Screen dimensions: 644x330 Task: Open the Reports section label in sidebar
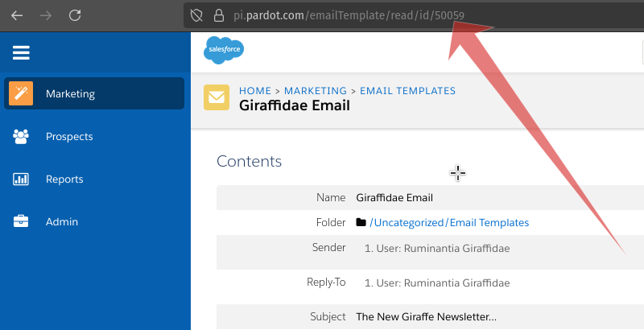[x=64, y=179]
